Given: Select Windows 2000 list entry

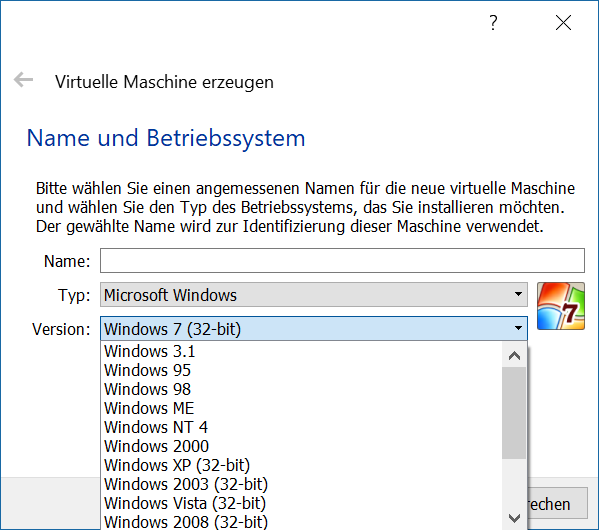Looking at the screenshot, I should (302, 446).
